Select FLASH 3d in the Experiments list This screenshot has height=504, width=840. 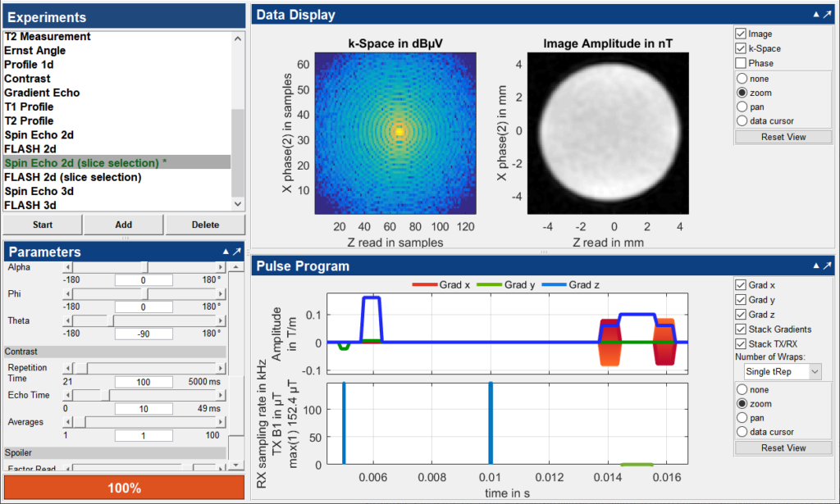coord(30,205)
